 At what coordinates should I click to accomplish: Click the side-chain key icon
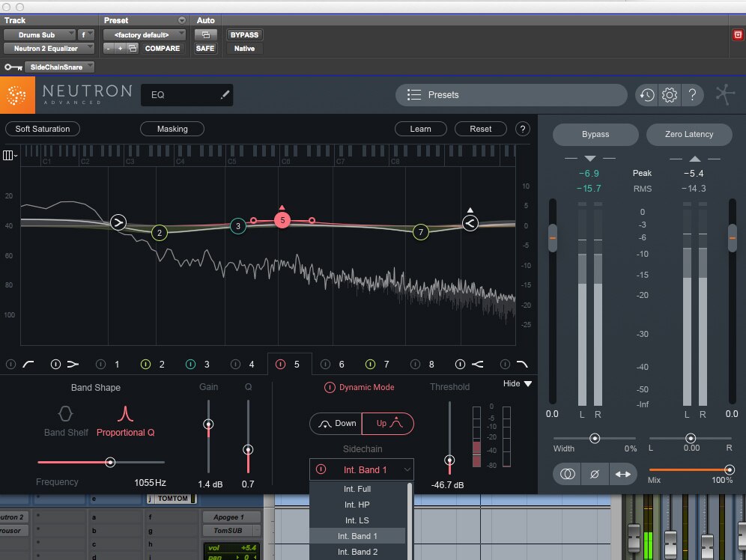point(13,67)
